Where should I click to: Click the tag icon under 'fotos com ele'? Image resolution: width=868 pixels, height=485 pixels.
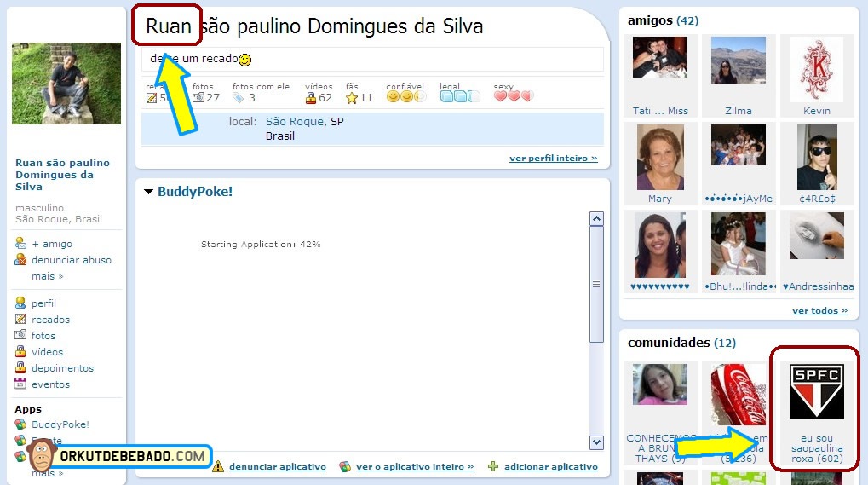[238, 98]
